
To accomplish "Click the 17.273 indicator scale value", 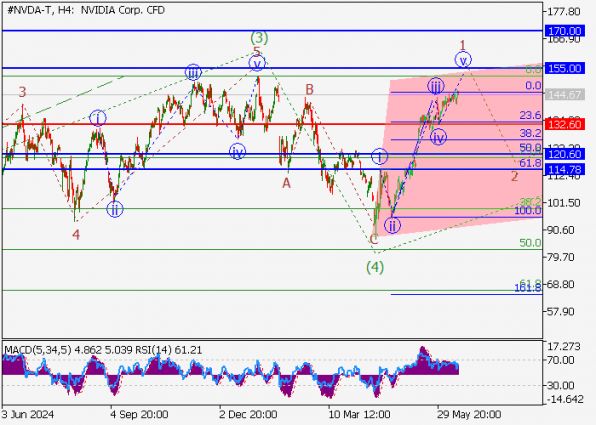I will click(564, 346).
